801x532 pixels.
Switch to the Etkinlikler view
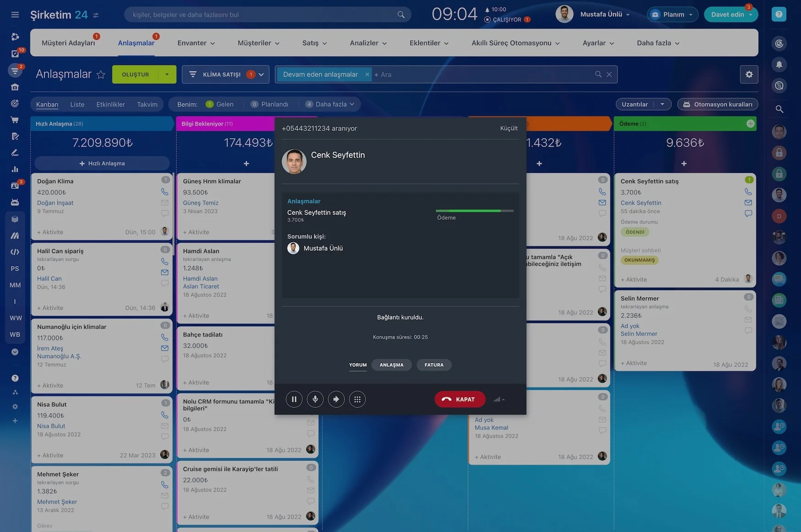(110, 104)
